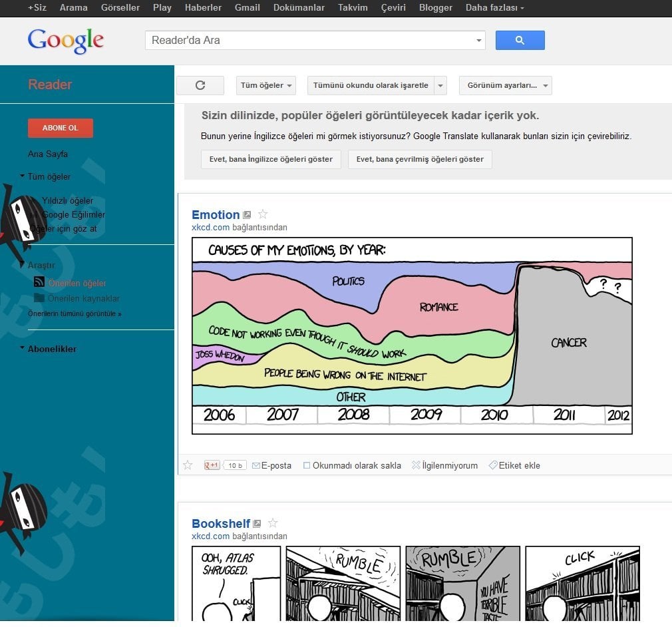Select Önerilen kaynaklar in sidebar
Image resolution: width=672 pixels, height=627 pixels.
tap(84, 298)
